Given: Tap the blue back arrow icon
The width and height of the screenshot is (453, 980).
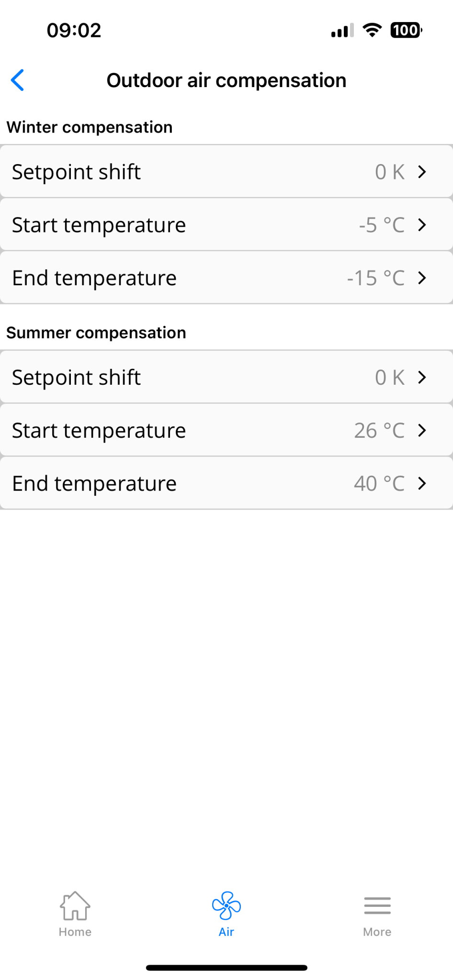Looking at the screenshot, I should [18, 80].
